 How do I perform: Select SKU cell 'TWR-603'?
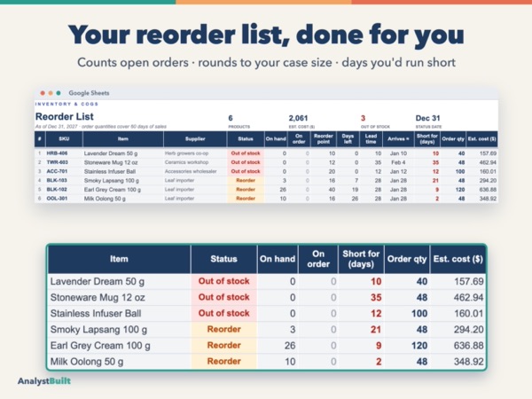57,162
